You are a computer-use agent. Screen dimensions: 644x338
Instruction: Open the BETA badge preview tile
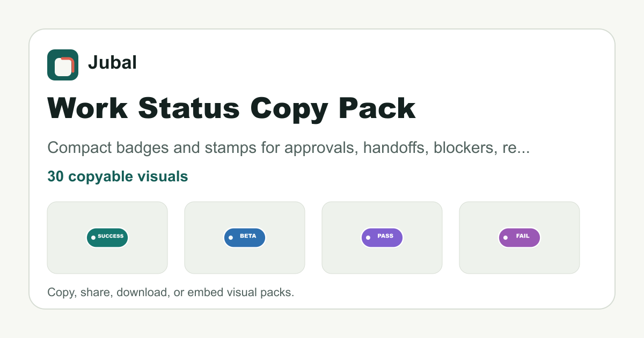pos(245,238)
